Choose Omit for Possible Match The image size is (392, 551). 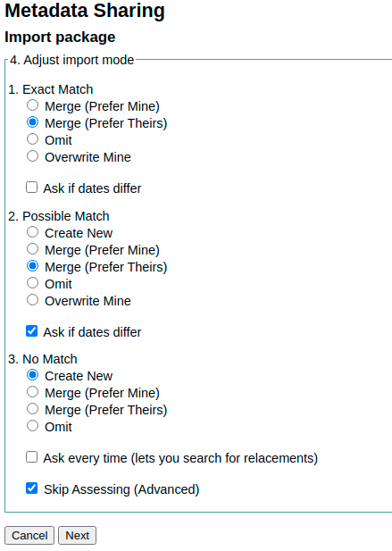tap(32, 282)
